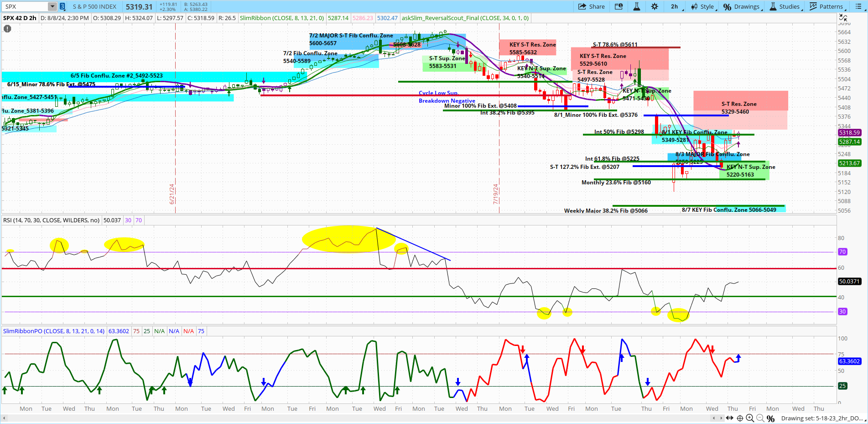Click the SlimRibbonPO study title label
Screen dimensions: 868x424
[53, 331]
